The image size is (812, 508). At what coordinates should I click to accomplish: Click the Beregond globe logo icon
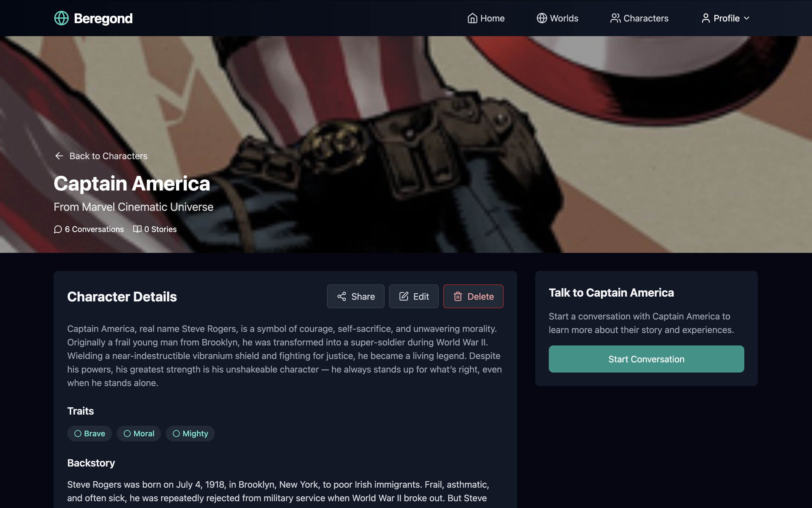[62, 18]
